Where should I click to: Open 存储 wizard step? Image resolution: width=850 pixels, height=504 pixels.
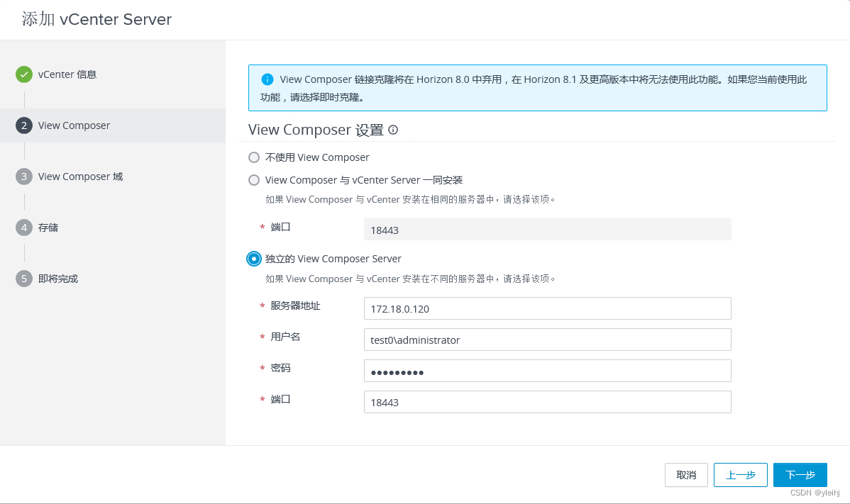tap(48, 228)
